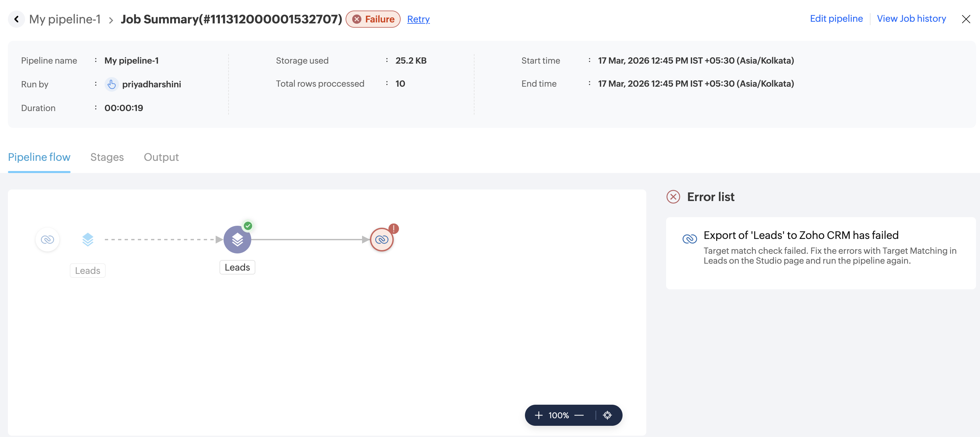This screenshot has height=437, width=980.
Task: Open the Output tab
Action: coord(161,157)
